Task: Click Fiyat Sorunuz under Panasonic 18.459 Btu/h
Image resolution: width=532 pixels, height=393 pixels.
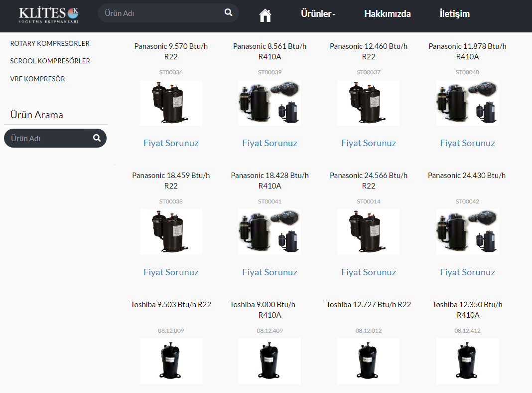Action: [x=171, y=272]
